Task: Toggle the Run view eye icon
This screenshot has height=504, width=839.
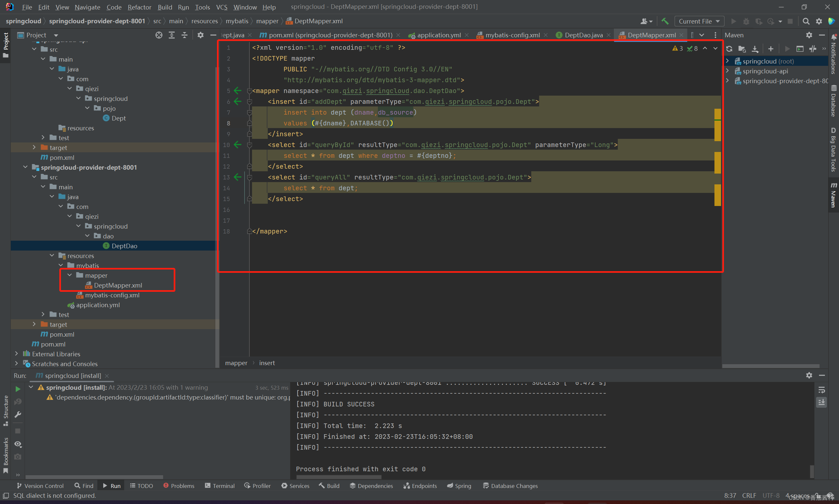Action: [x=18, y=444]
